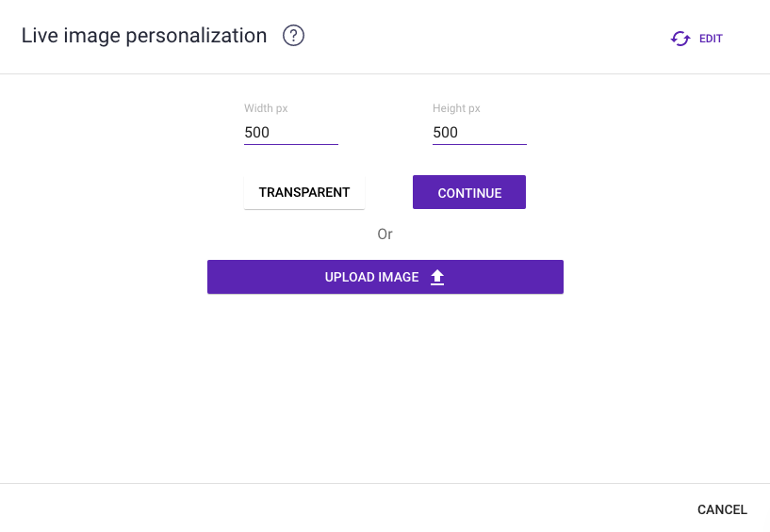Focus the Width px input field
The image size is (770, 532).
coord(290,133)
